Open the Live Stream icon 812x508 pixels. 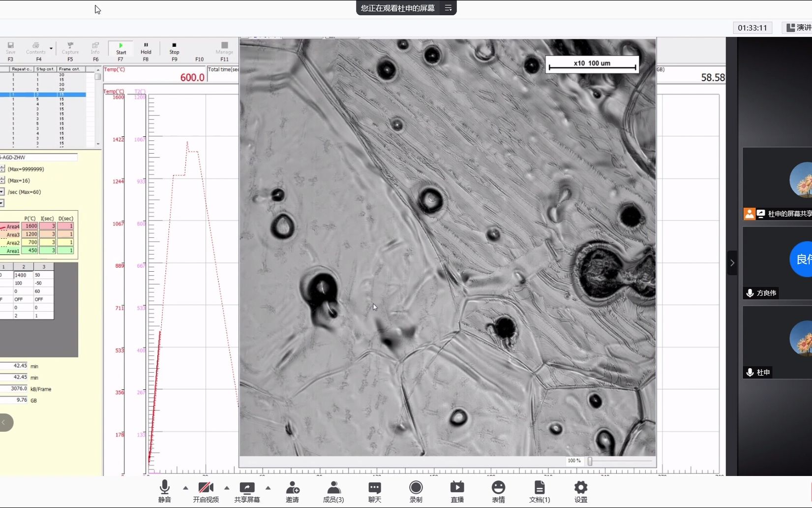(457, 491)
